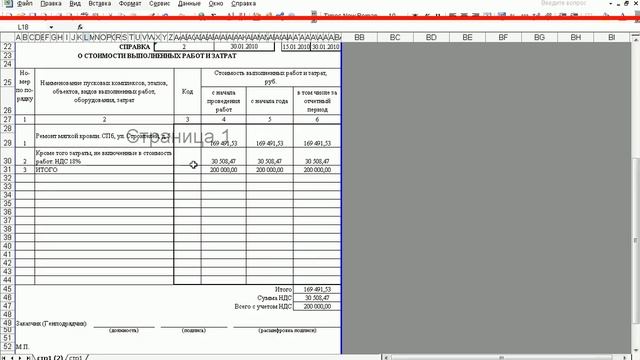Image resolution: width=640 pixels, height=360 pixels.
Task: Open the Данные menu
Action: click(189, 3)
